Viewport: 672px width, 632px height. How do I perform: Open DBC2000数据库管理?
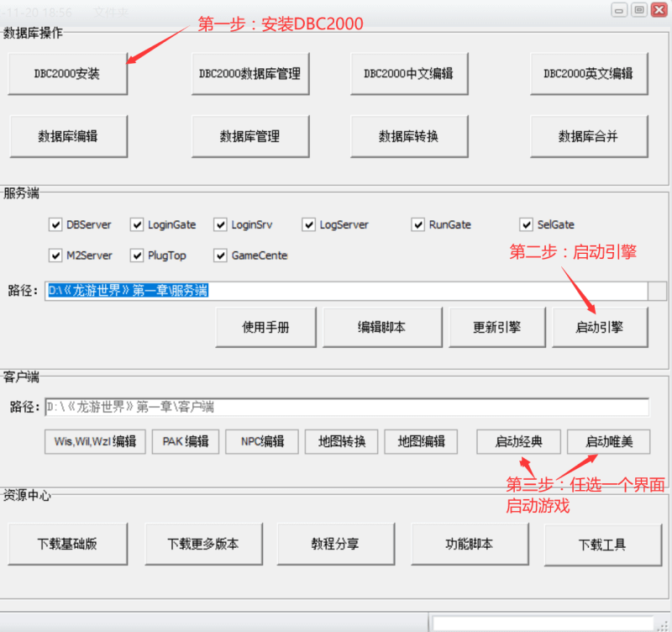pos(249,74)
